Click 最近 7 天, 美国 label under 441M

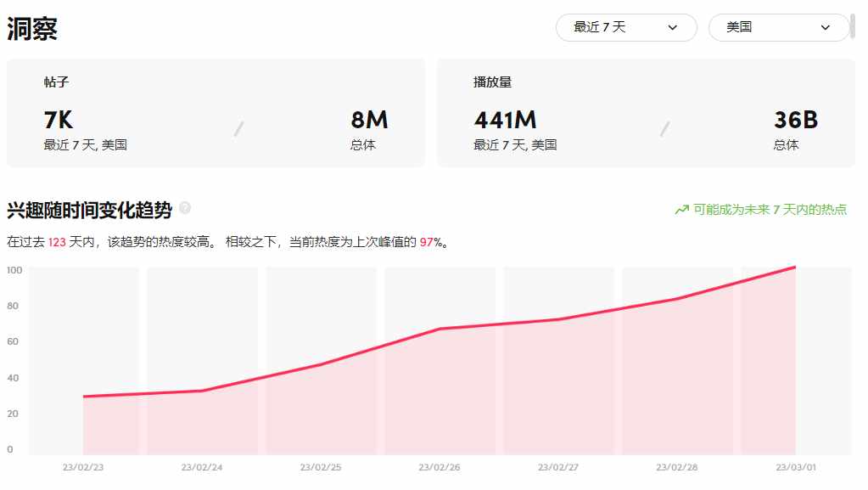coord(515,145)
